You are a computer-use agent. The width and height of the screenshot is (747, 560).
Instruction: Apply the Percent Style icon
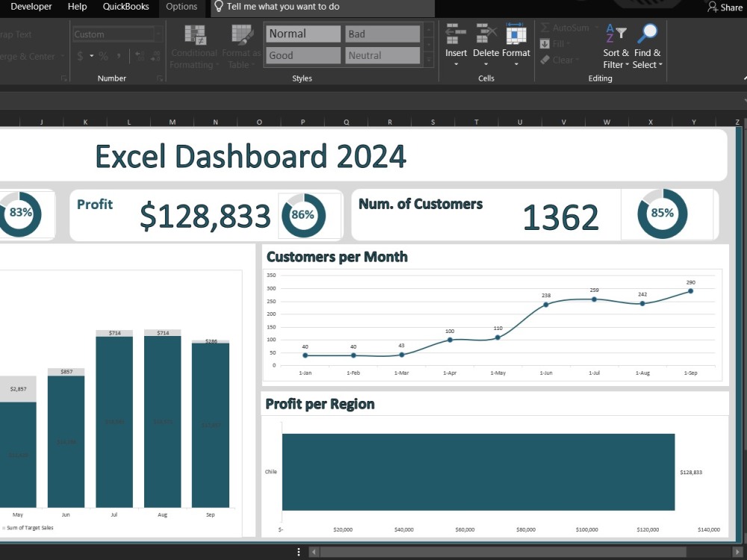tap(103, 55)
